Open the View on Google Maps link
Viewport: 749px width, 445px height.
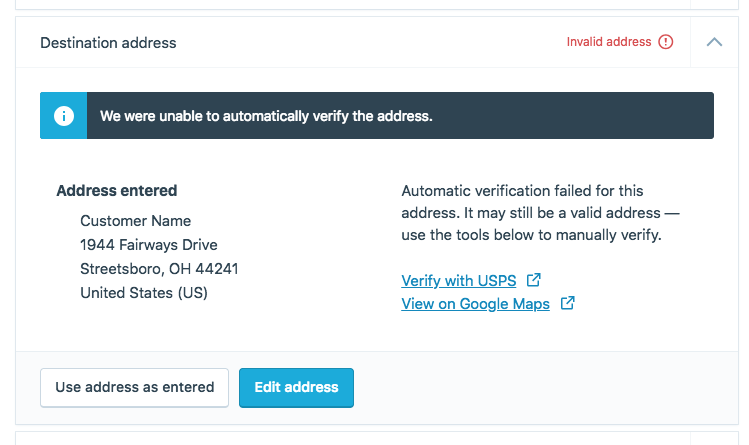(x=475, y=304)
